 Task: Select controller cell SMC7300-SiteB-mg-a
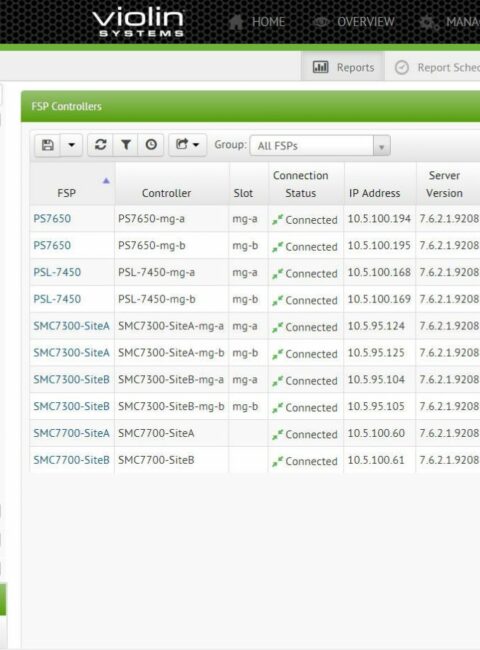pyautogui.click(x=171, y=379)
